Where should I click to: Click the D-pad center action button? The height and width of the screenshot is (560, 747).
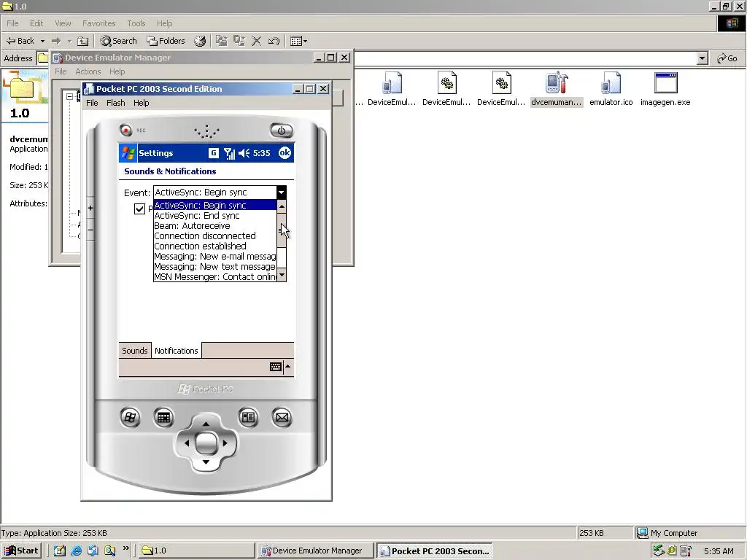[x=206, y=443]
